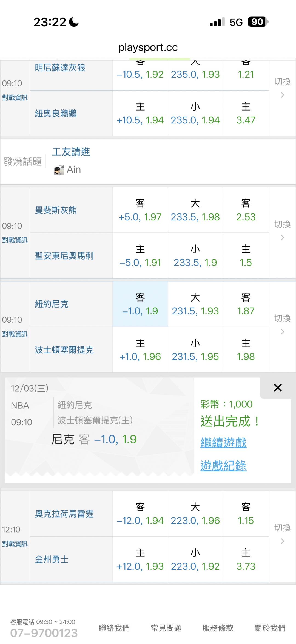
Task: Close the bet confirmation slip
Action: [x=277, y=388]
